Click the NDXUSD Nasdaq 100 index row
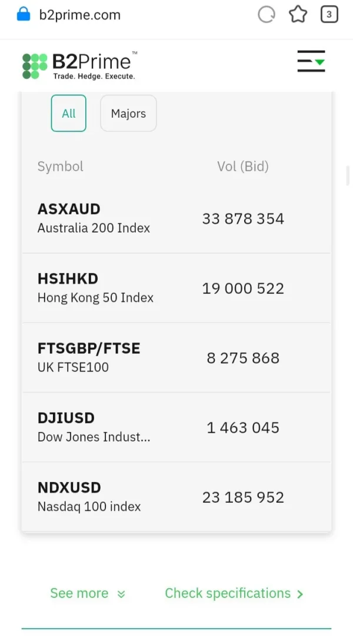353x644 pixels. (x=176, y=497)
